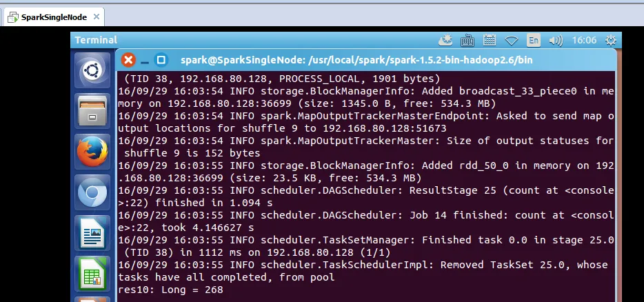
Task: Click the 16:06 clock in panel
Action: point(583,40)
